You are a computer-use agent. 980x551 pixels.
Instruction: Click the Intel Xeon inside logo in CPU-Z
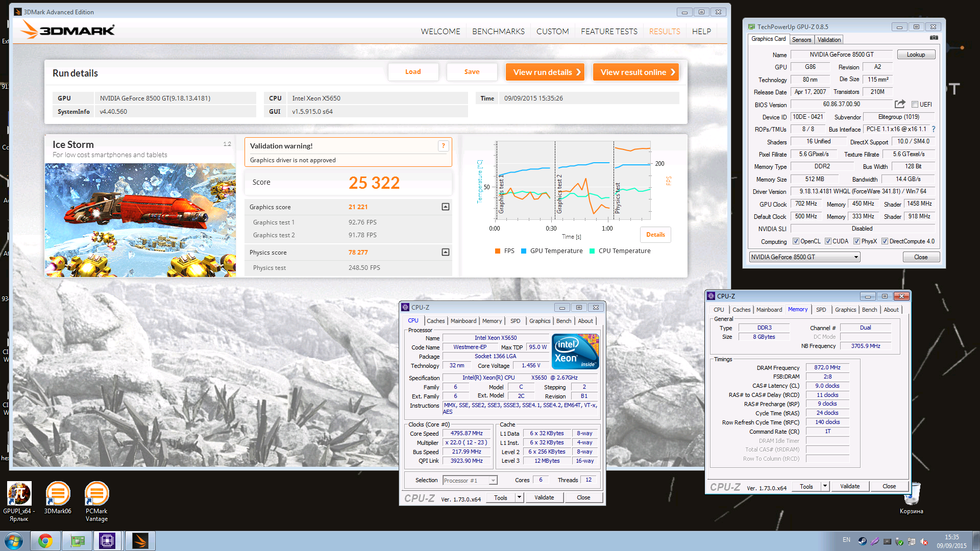coord(576,351)
